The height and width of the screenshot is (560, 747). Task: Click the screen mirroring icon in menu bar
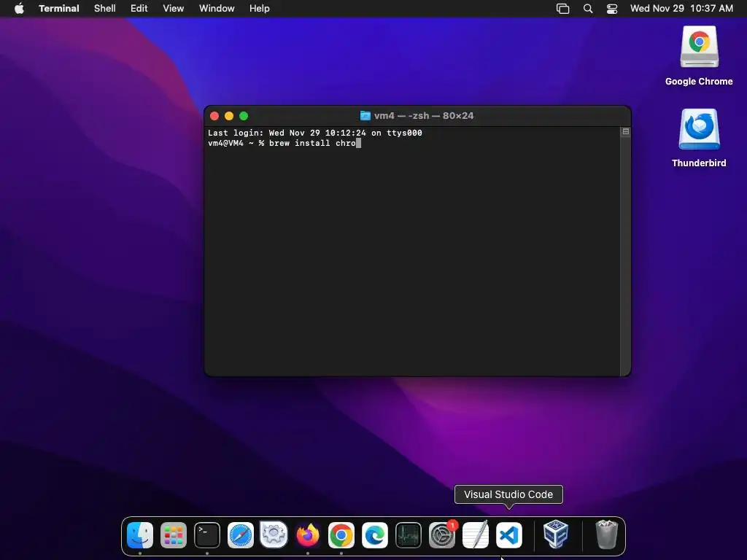click(x=562, y=9)
